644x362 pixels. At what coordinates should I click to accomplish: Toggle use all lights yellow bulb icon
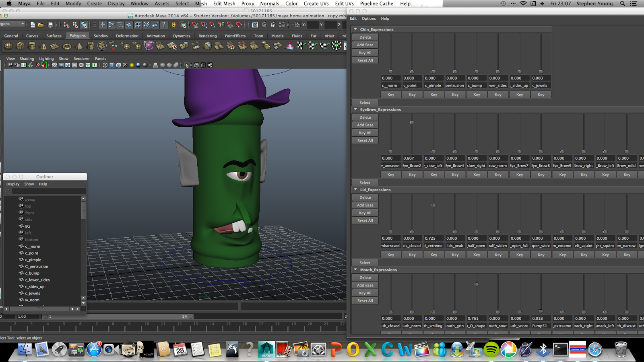click(x=132, y=65)
